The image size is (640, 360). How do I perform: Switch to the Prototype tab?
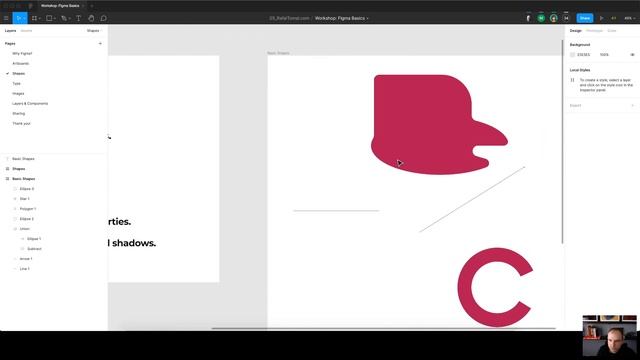tap(594, 31)
